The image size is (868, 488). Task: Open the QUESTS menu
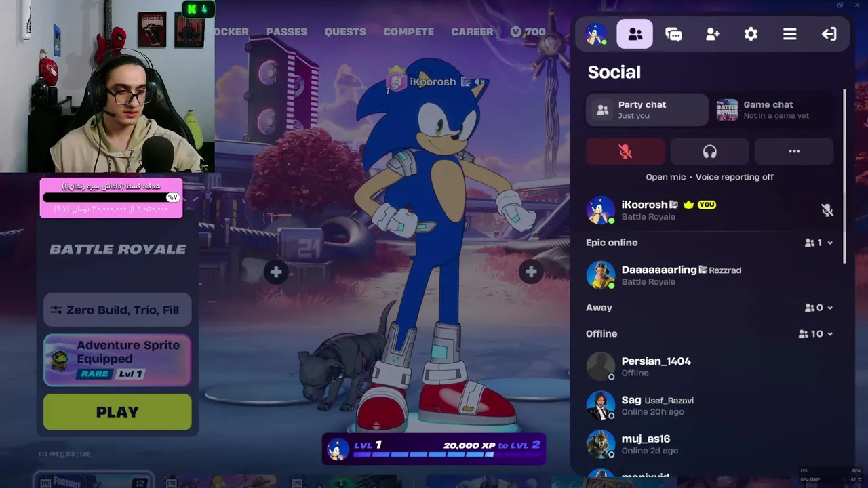(x=345, y=32)
